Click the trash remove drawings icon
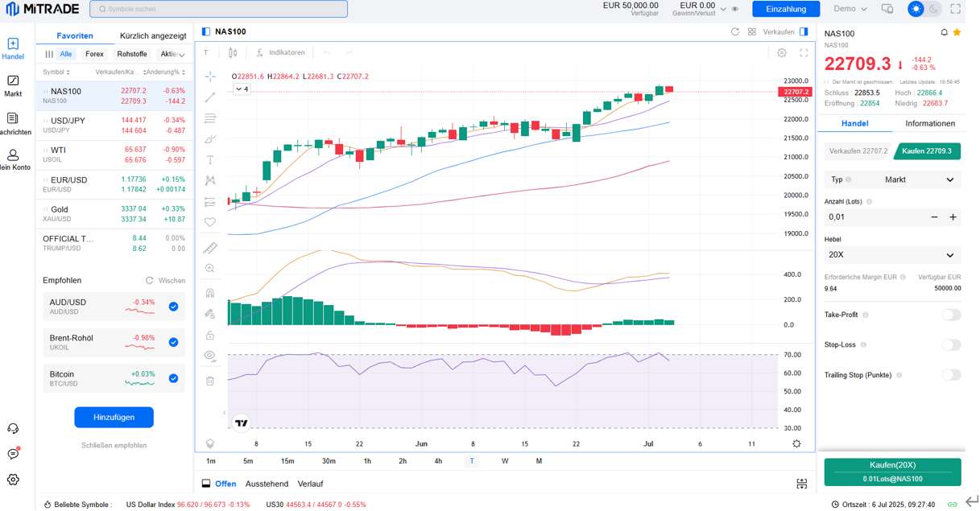 (x=210, y=381)
